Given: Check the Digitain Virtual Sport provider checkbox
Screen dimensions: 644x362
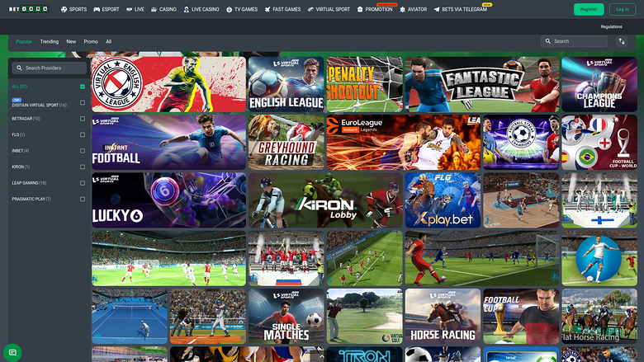Looking at the screenshot, I should (83, 102).
